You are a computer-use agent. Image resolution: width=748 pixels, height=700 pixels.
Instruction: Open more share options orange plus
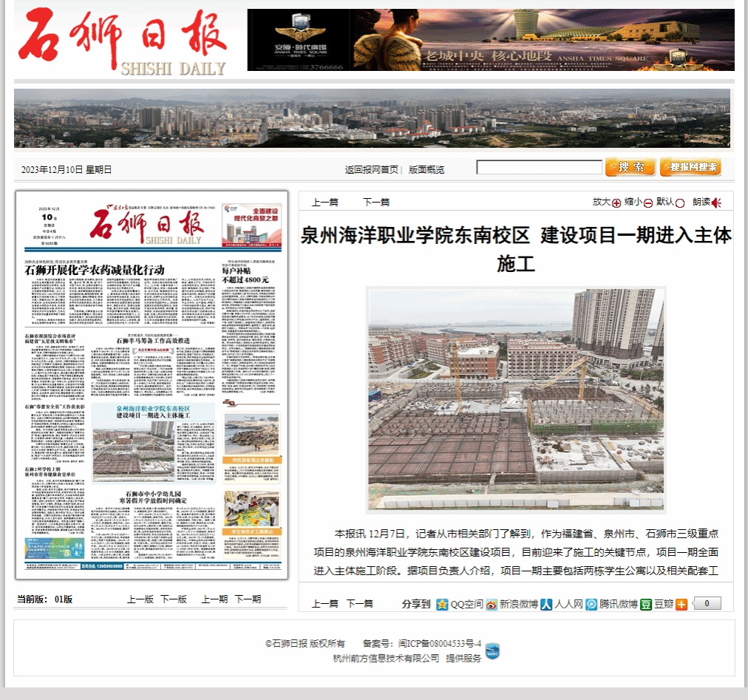click(x=681, y=604)
